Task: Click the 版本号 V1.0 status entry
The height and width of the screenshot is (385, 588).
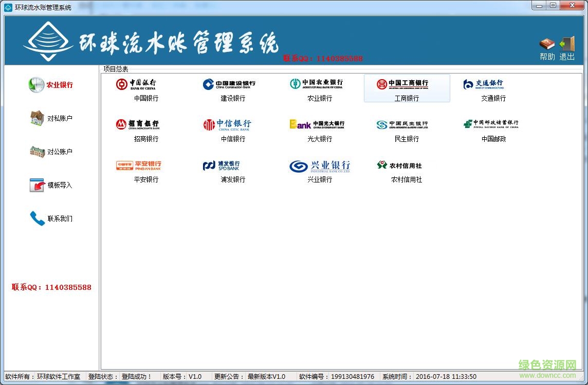Action: pos(182,376)
